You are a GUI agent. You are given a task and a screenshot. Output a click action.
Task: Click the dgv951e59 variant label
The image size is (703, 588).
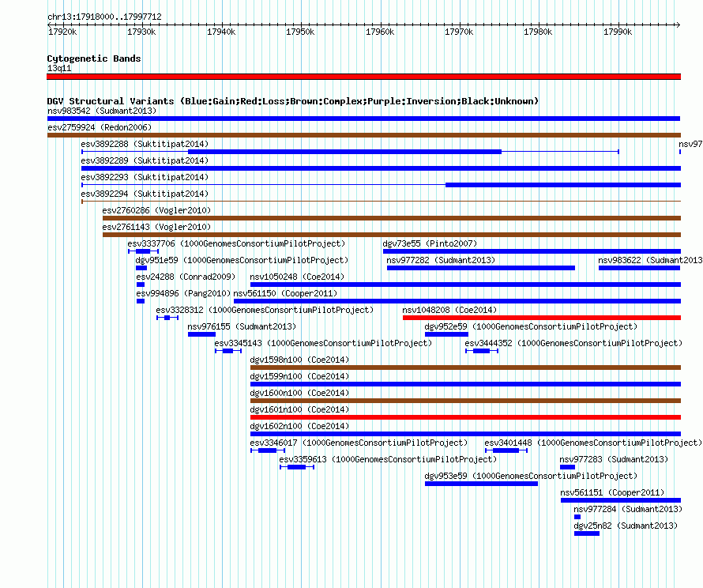pyautogui.click(x=242, y=260)
